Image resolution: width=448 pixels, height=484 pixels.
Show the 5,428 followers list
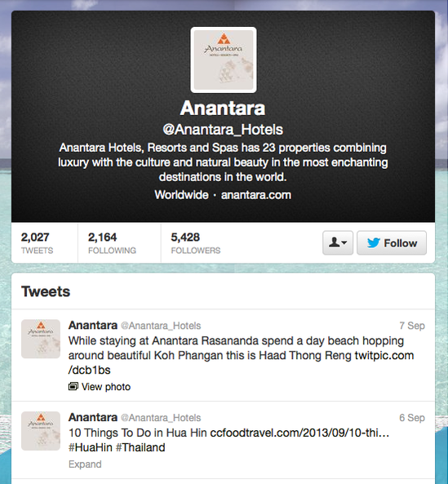coord(196,243)
